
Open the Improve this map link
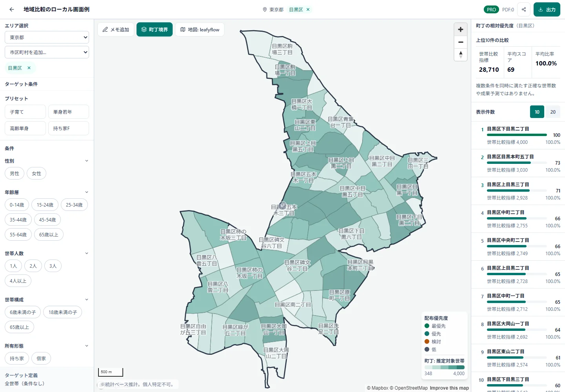pyautogui.click(x=449, y=388)
